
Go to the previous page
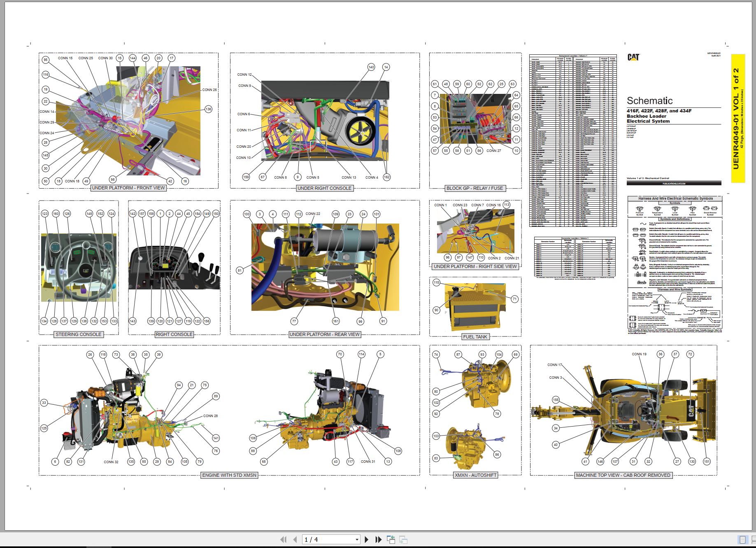click(295, 539)
